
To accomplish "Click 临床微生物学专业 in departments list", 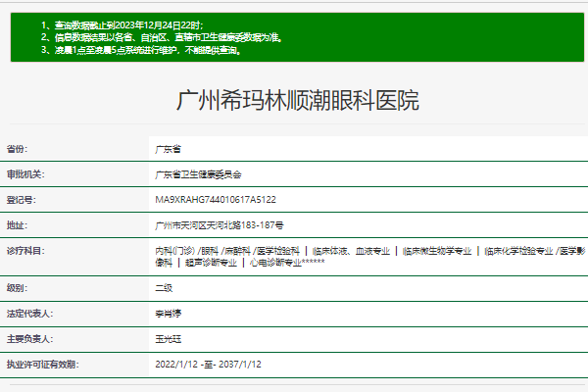I will [x=437, y=251].
